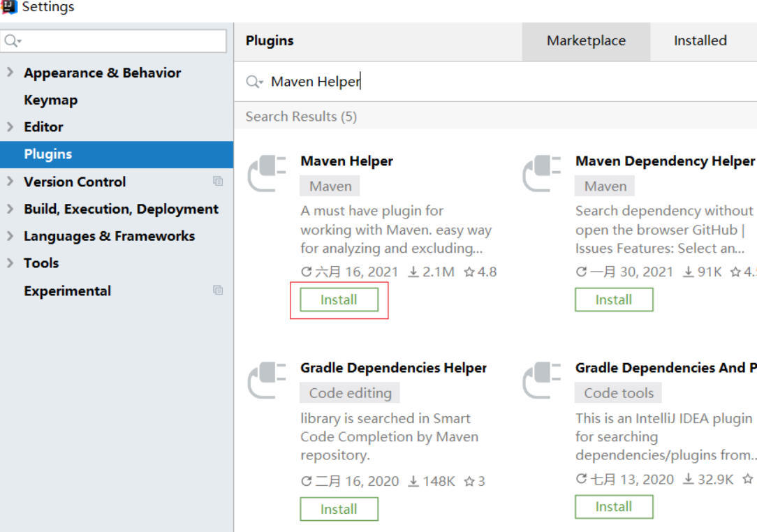The image size is (757, 532).
Task: Click Maven Helper star rating 4.8
Action: coord(480,272)
